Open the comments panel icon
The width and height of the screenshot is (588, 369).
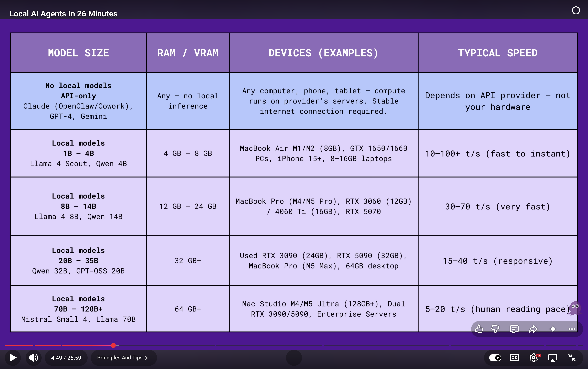(514, 329)
